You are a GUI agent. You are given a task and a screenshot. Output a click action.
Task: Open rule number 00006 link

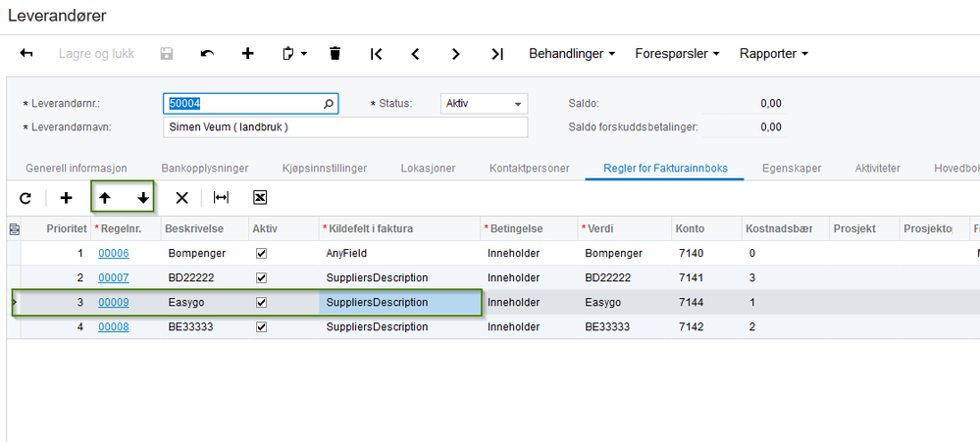pyautogui.click(x=113, y=254)
